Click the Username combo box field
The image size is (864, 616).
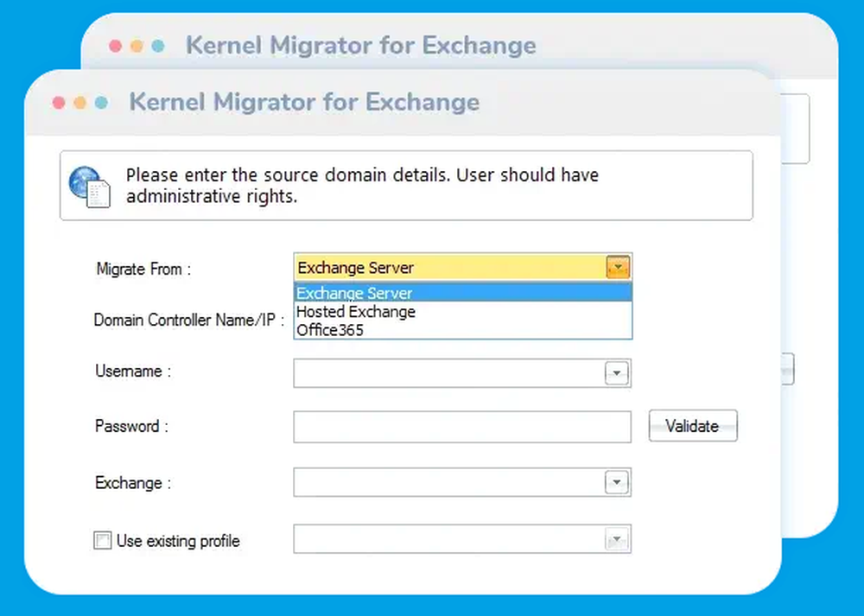462,373
